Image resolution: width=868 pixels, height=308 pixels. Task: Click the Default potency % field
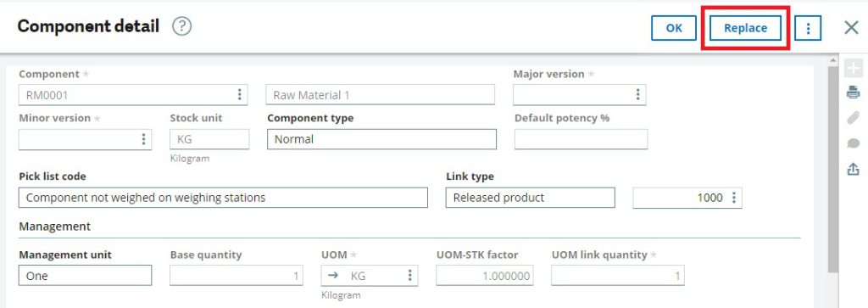[581, 139]
